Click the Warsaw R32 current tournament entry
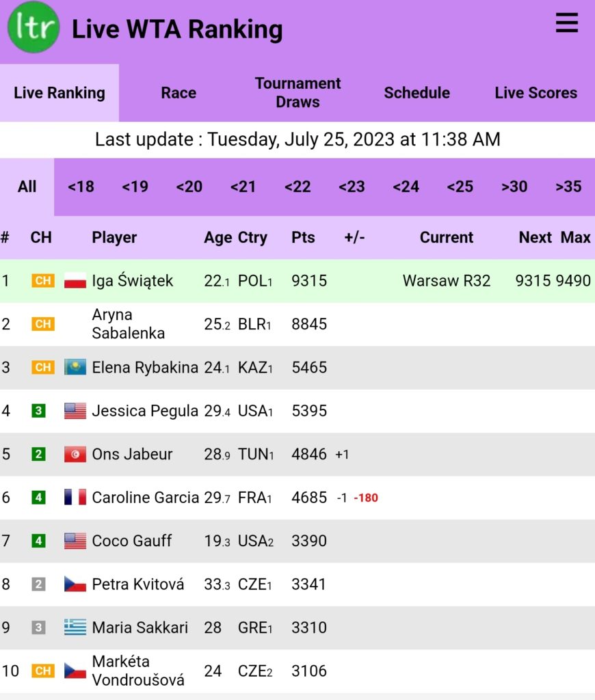595x700 pixels. [446, 281]
